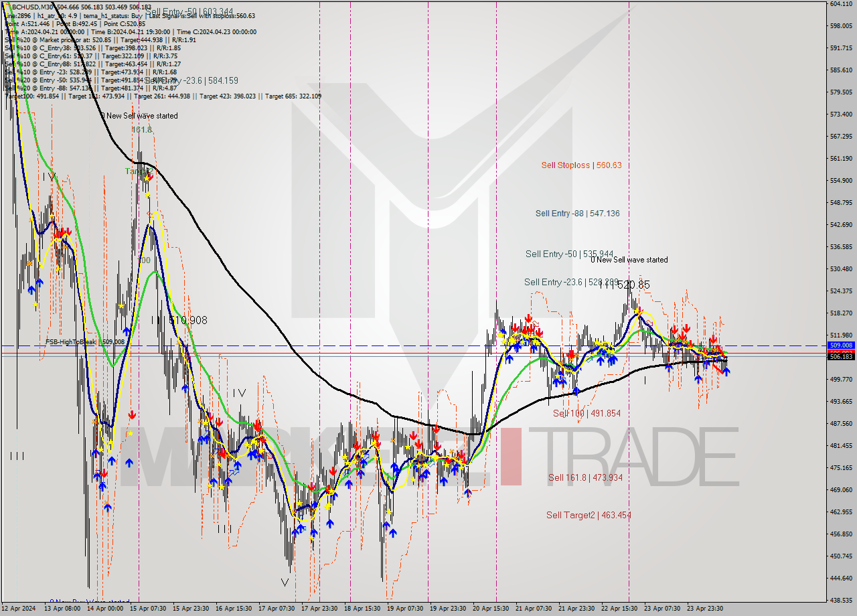Select the 'Sell Entry -23.6 | 584.159' label
This screenshot has width=857, height=616.
(191, 81)
